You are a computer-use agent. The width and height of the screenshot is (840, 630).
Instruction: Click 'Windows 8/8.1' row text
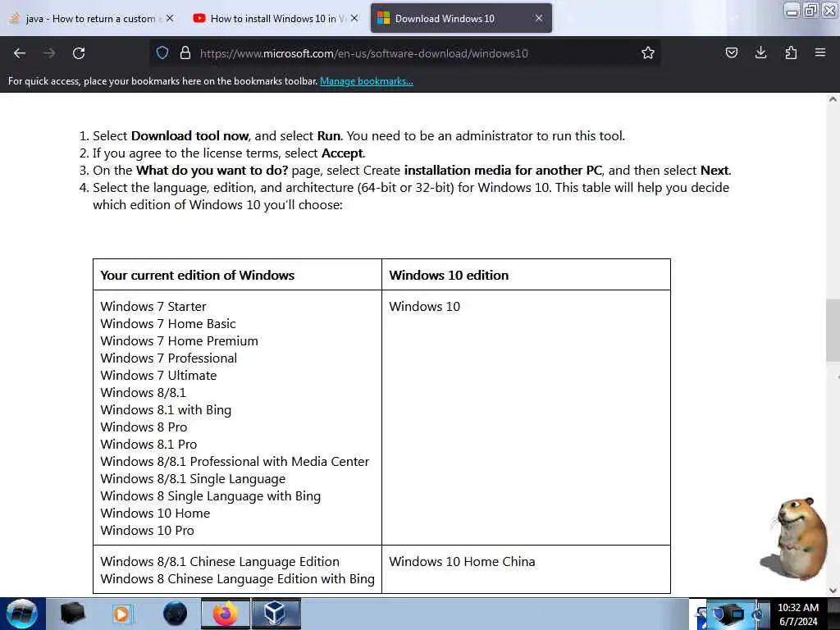[x=144, y=393]
